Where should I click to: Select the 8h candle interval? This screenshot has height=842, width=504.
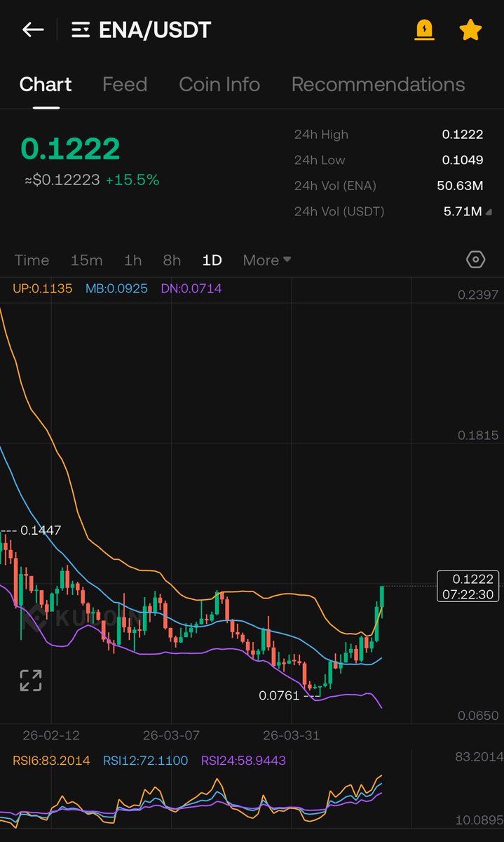coord(172,260)
